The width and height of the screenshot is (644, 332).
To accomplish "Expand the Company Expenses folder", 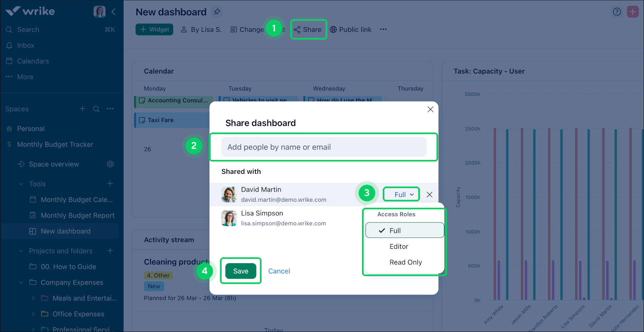I will click(20, 282).
